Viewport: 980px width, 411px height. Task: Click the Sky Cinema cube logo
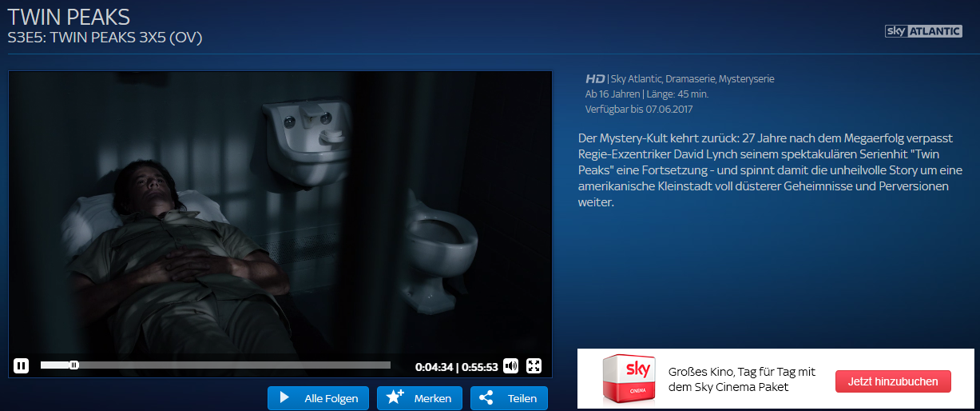click(628, 378)
